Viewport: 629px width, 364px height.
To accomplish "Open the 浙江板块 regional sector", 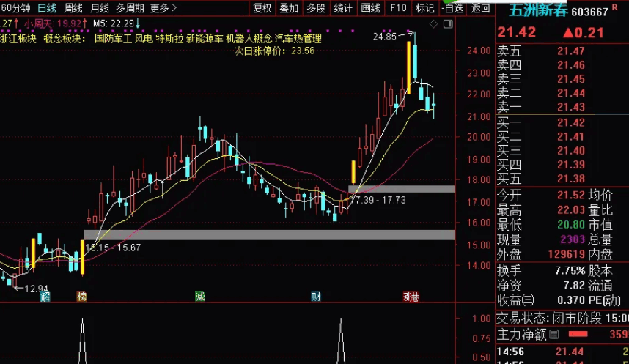I will point(18,39).
